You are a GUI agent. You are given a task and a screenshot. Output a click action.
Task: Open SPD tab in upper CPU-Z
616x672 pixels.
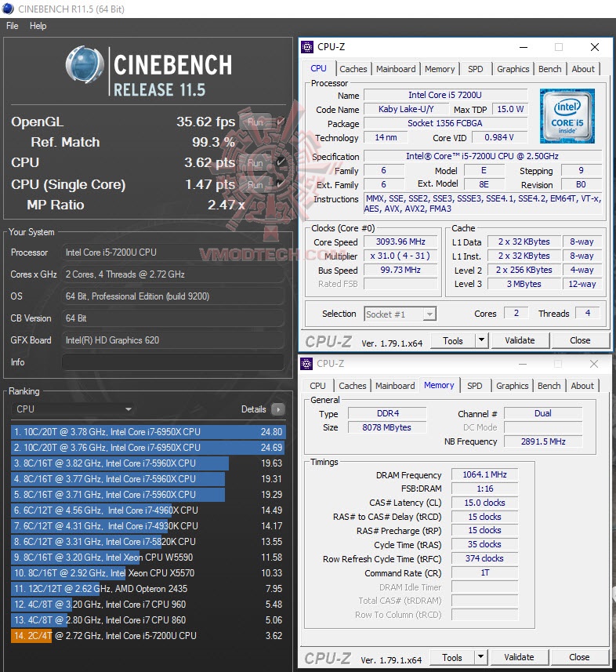point(476,69)
